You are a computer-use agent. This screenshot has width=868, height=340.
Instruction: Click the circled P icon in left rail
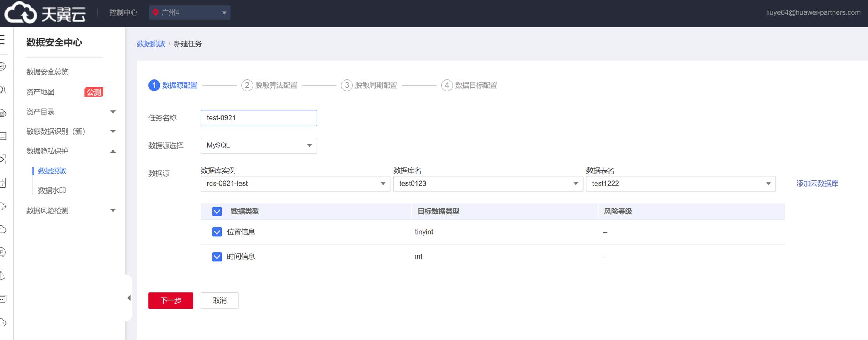click(x=3, y=252)
